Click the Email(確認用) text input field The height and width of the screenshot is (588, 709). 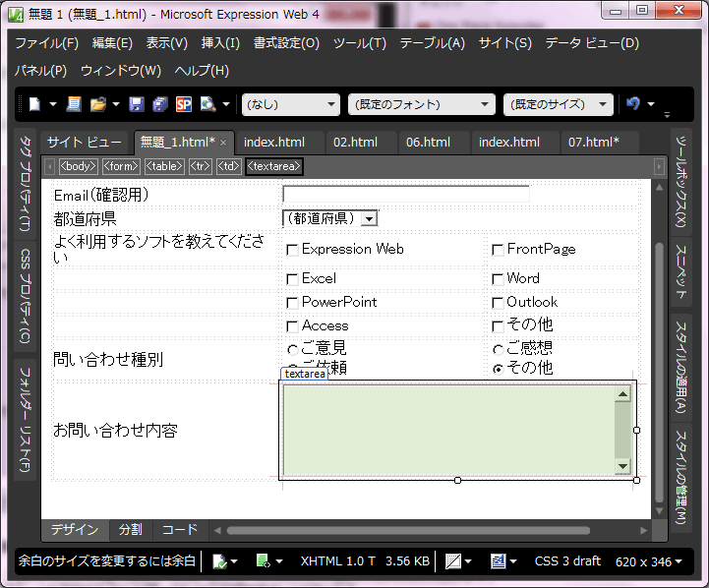[x=405, y=195]
